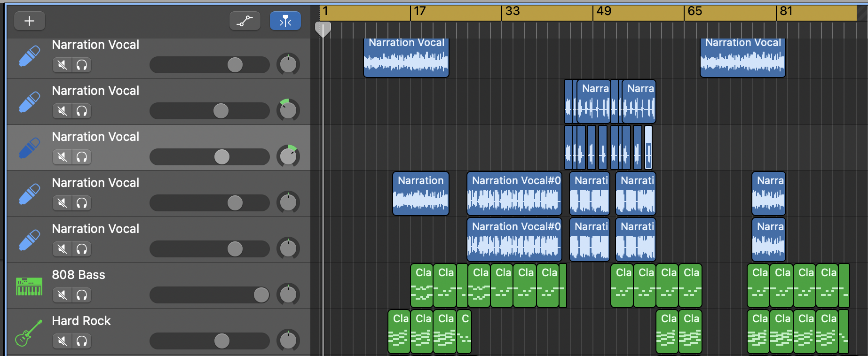This screenshot has height=356, width=868.
Task: Click bar 49 on the timeline ruler
Action: click(604, 11)
